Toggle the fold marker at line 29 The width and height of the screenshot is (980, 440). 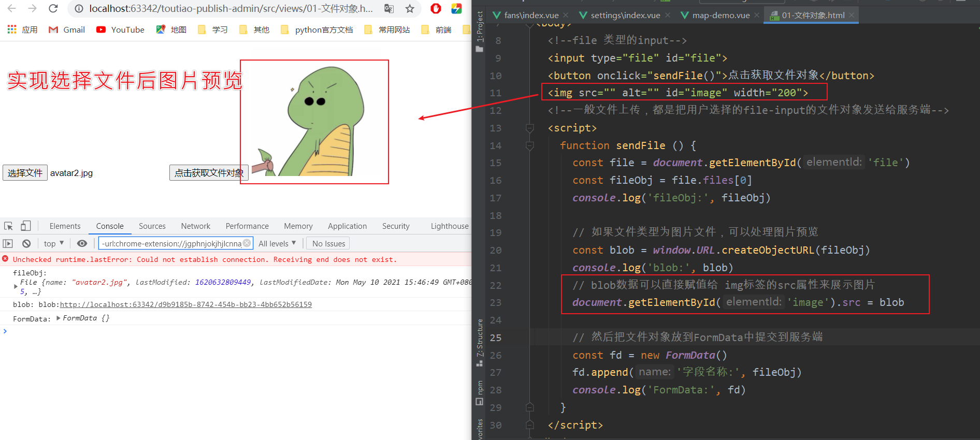(530, 407)
